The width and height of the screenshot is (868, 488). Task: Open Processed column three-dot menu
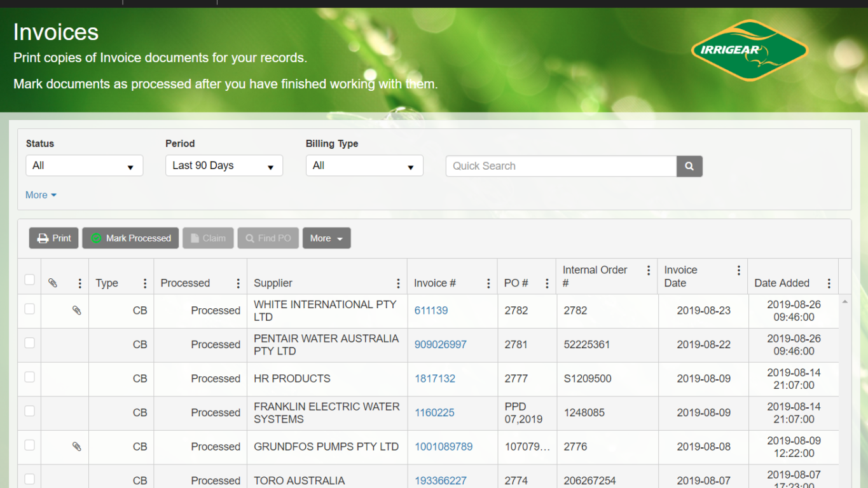pos(238,283)
